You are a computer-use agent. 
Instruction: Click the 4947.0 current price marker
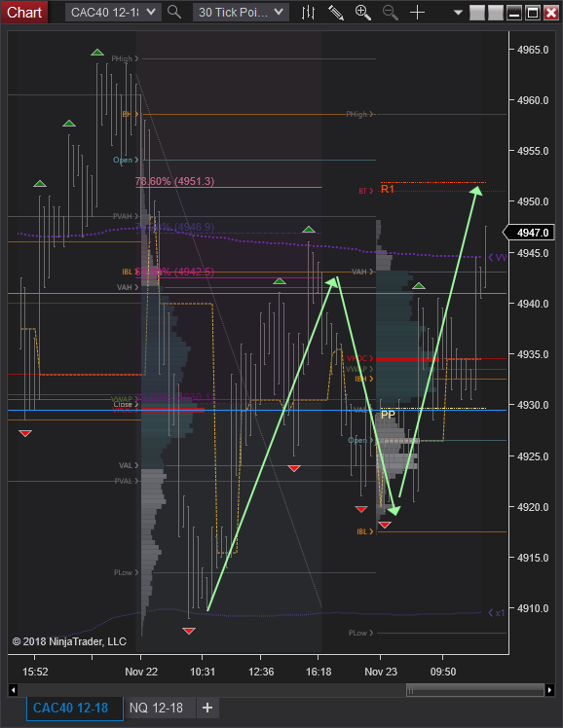(x=530, y=233)
